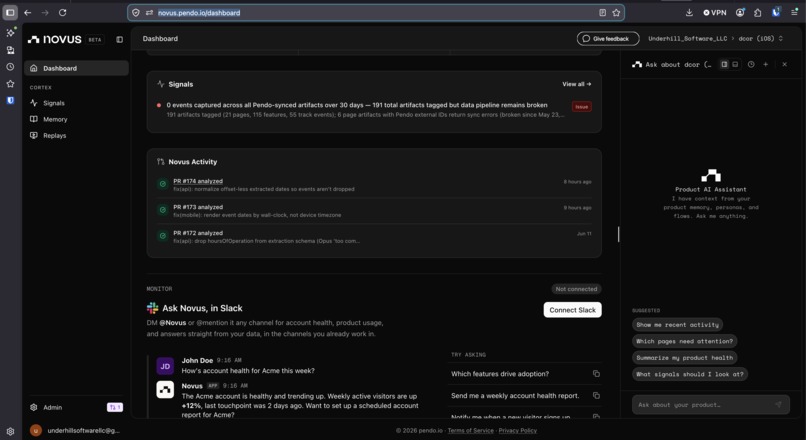Click 'Show me recent activity' suggestion chip

coord(677,325)
